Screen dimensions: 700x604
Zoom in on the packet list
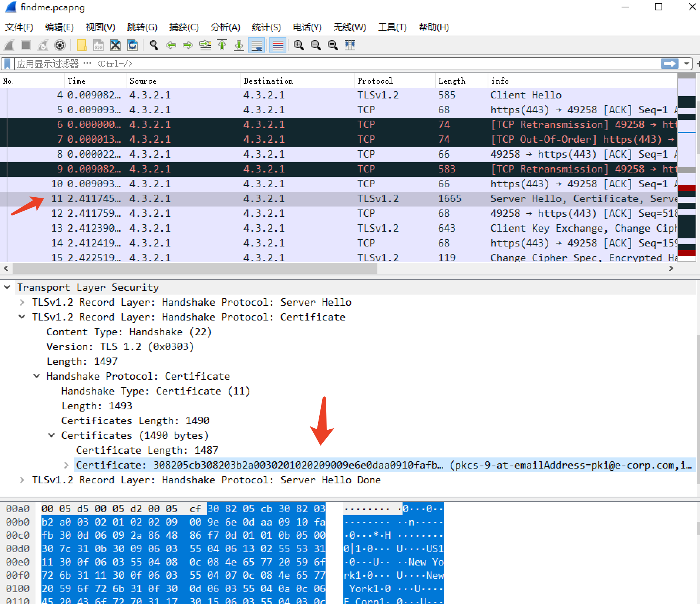pos(299,45)
